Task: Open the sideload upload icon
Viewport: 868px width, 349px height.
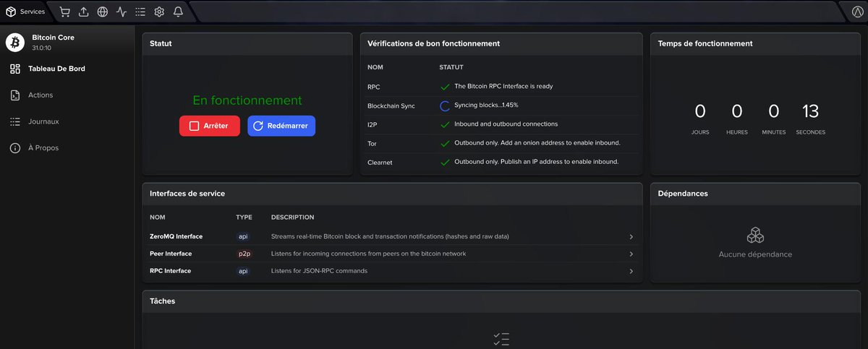Action: (84, 12)
